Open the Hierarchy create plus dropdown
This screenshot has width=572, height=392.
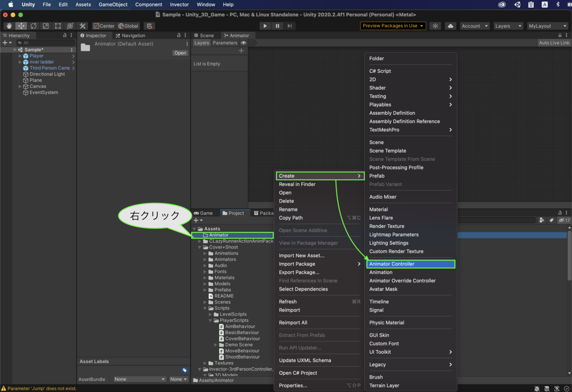pyautogui.click(x=7, y=43)
